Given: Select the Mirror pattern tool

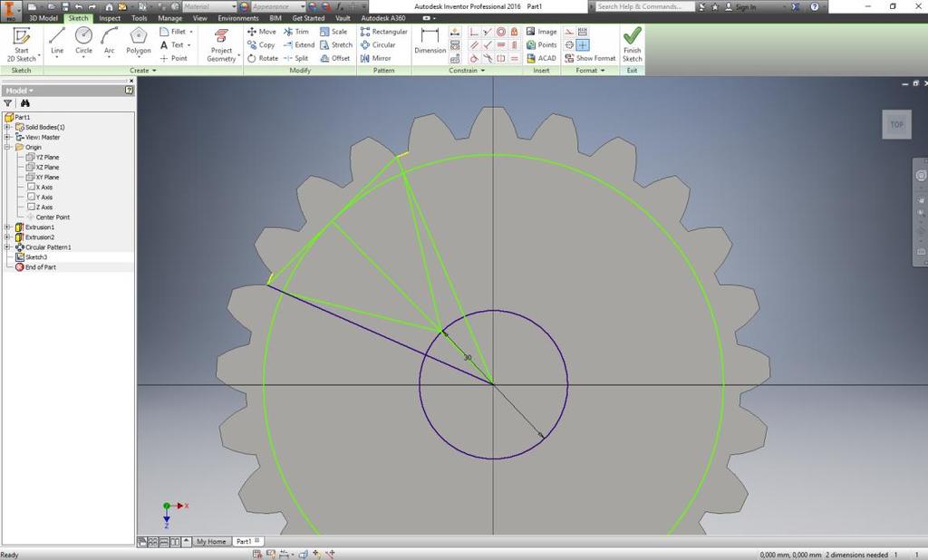Looking at the screenshot, I should pos(376,58).
